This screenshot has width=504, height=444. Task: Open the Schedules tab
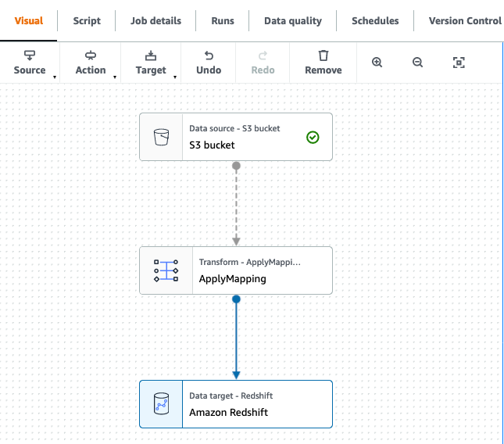375,21
